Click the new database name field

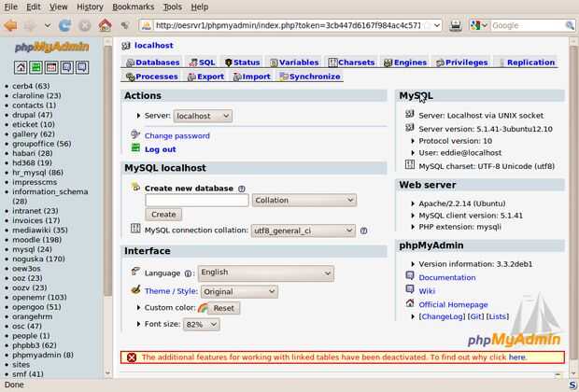[x=197, y=200]
